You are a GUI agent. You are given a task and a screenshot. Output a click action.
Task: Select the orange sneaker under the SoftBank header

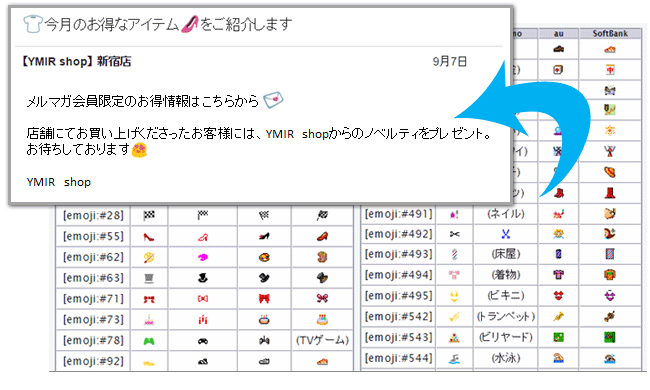coord(610,49)
